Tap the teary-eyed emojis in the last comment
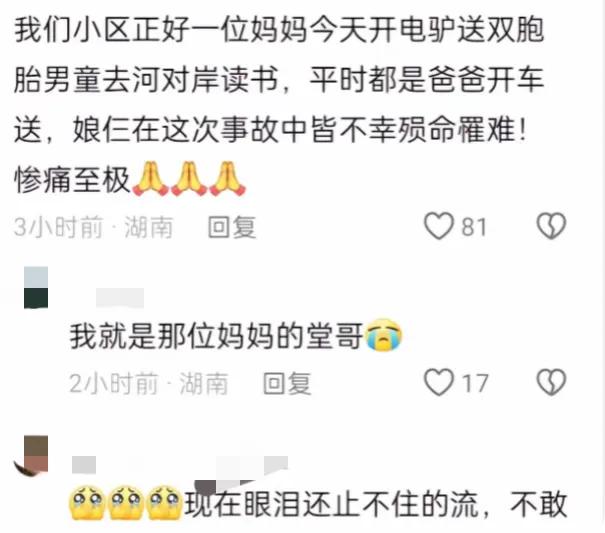Viewport: 605px width, 533px height. 125,503
